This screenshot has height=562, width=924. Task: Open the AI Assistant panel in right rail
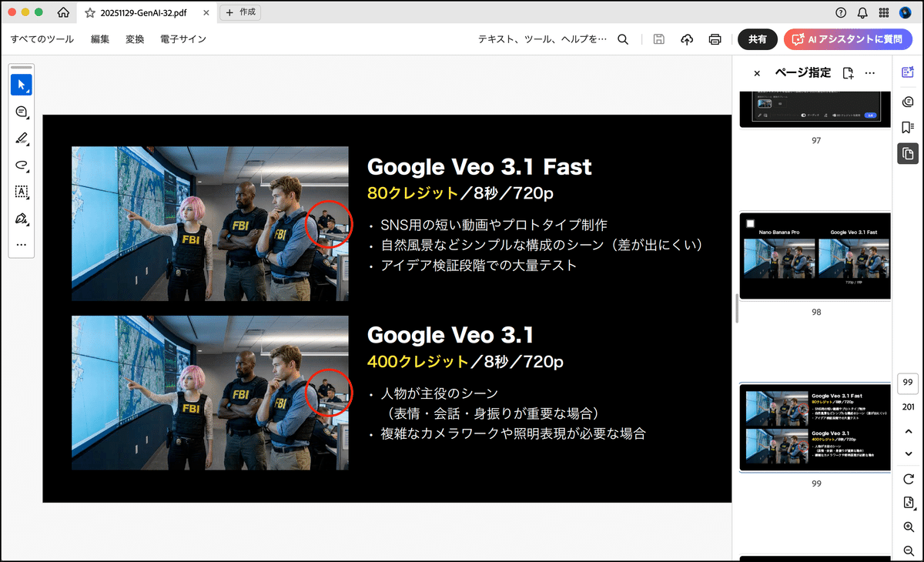click(908, 72)
